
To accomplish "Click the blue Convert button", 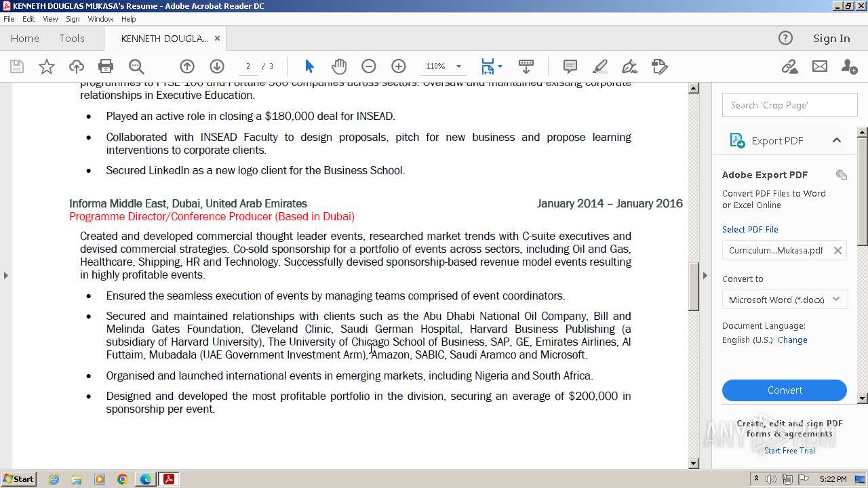I will coord(785,390).
